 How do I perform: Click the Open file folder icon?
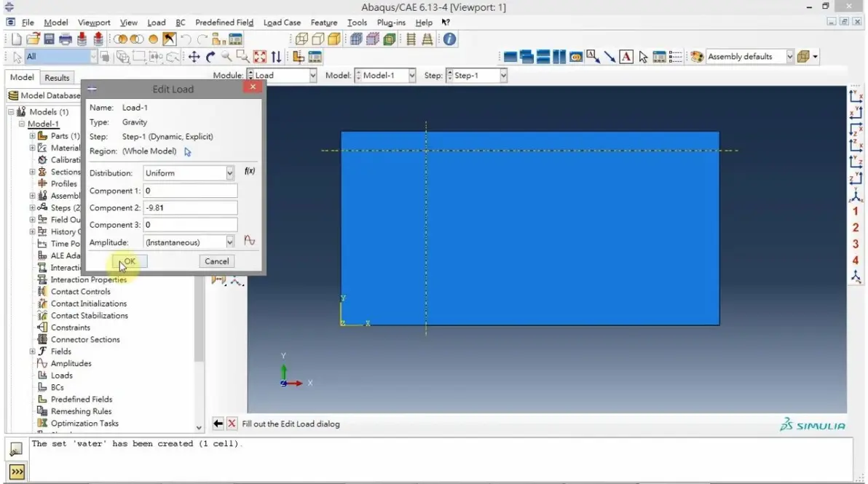(x=33, y=39)
